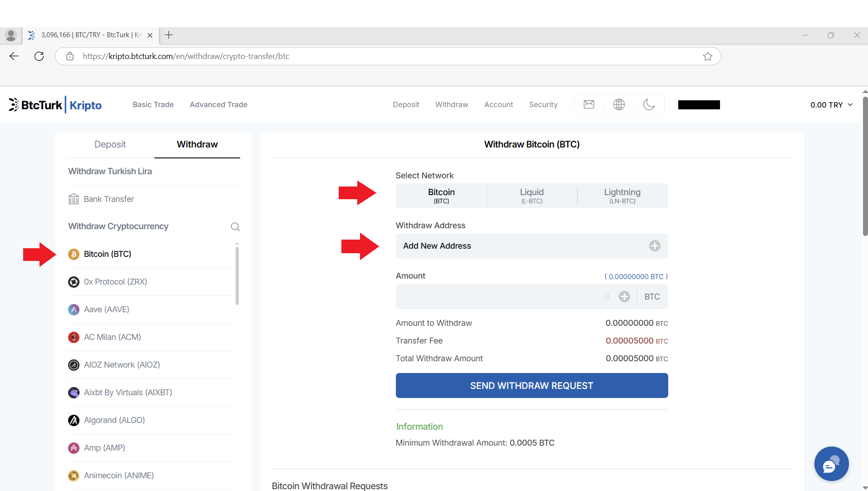Click the cryptocurrency search magnifier icon
Image resolution: width=868 pixels, height=491 pixels.
point(235,227)
